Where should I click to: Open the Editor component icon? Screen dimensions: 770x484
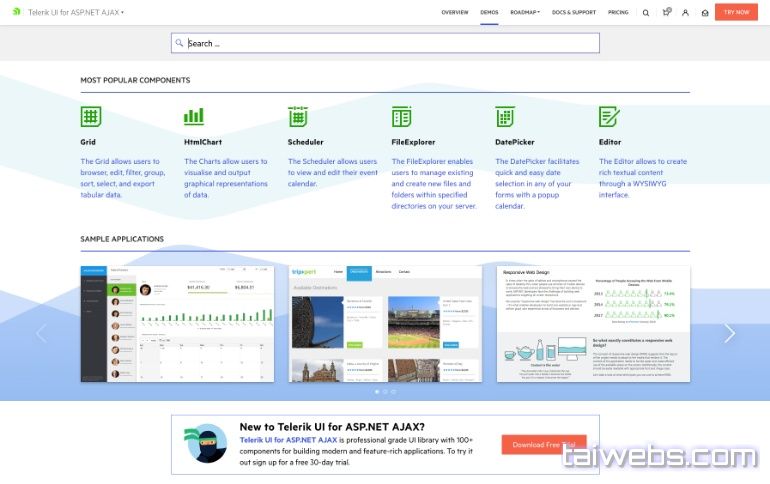[x=609, y=116]
